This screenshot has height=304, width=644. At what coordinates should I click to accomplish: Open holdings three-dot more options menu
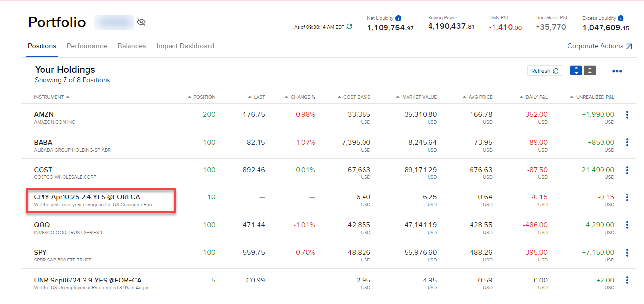click(x=617, y=71)
